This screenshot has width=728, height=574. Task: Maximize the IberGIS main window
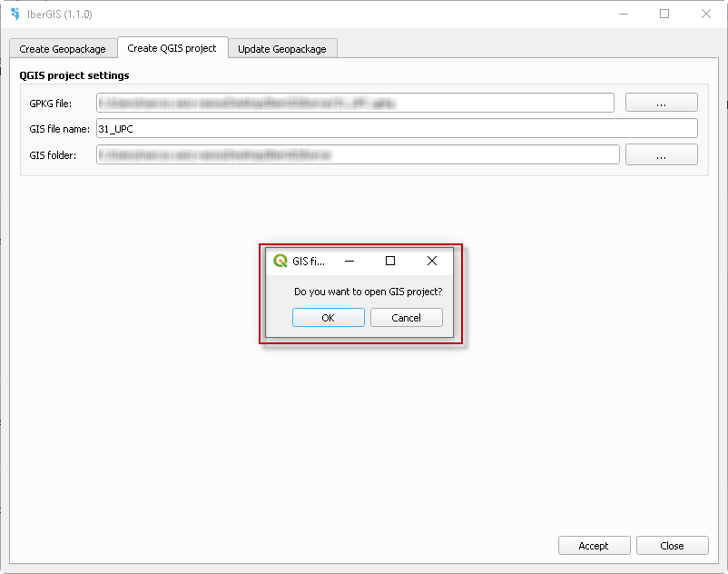[x=664, y=15]
